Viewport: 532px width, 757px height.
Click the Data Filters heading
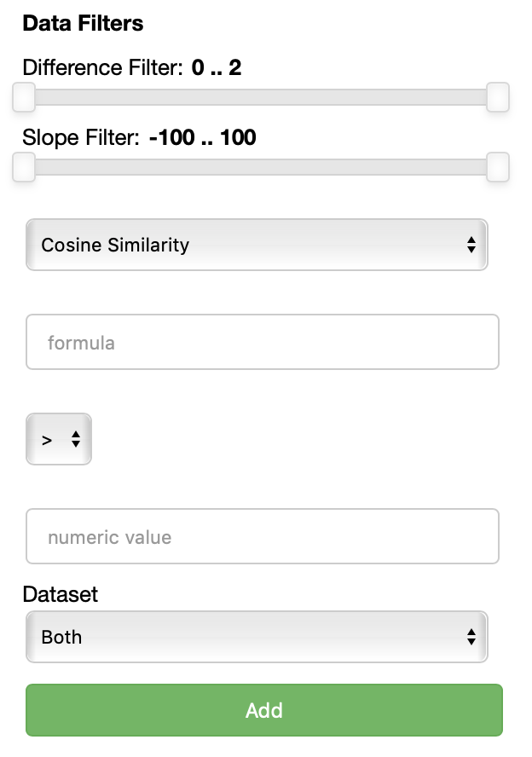[x=83, y=23]
